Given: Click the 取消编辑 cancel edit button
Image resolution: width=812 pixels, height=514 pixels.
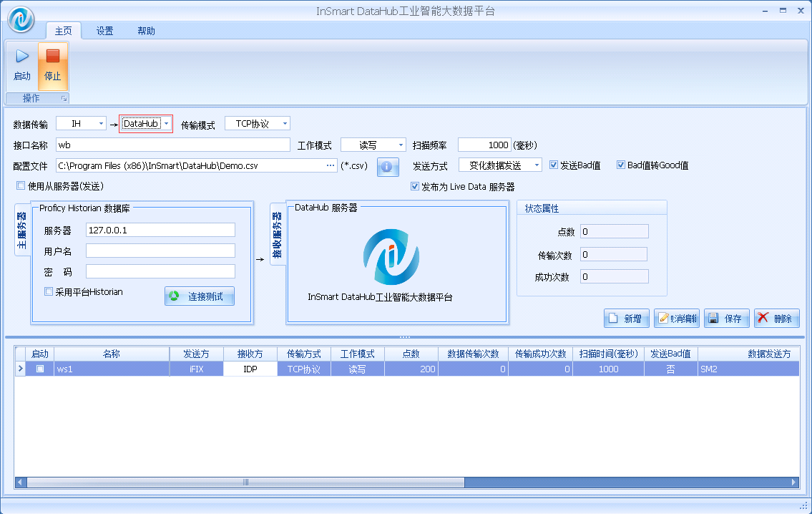Looking at the screenshot, I should point(676,318).
